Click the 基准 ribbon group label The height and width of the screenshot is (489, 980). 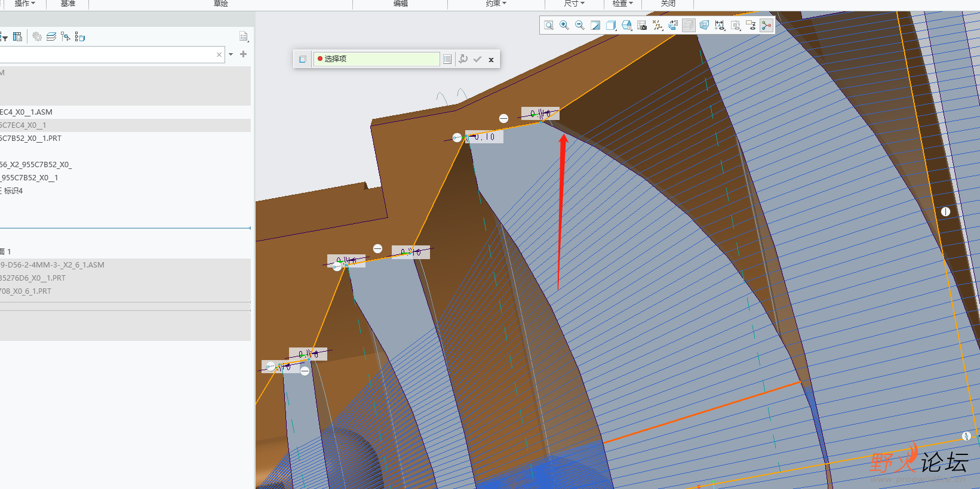pyautogui.click(x=68, y=4)
